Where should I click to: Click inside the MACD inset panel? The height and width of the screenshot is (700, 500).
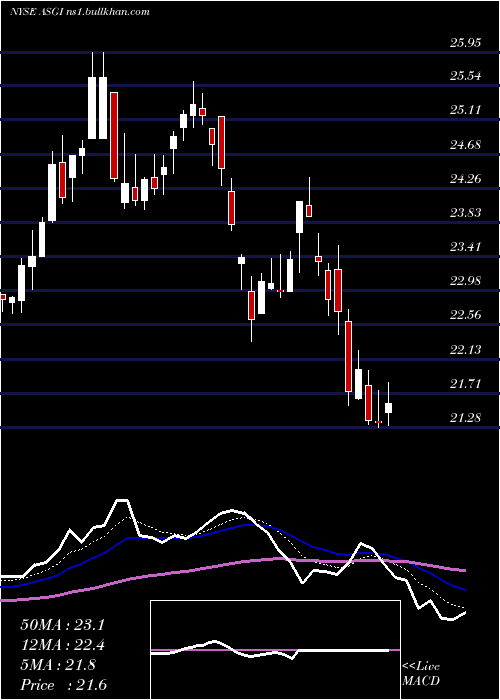pyautogui.click(x=275, y=650)
